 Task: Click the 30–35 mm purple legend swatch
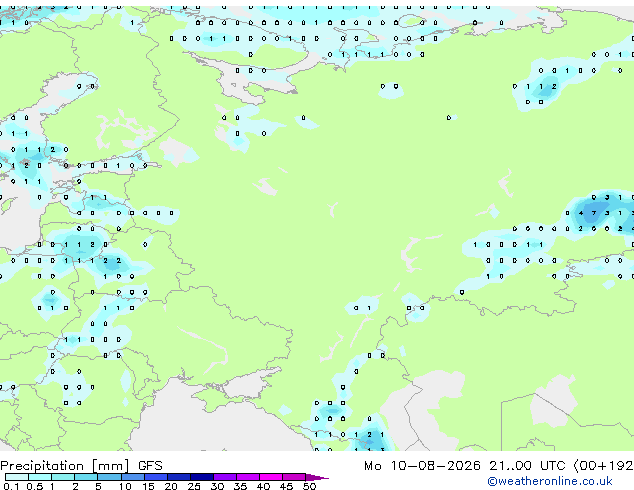pos(225,477)
